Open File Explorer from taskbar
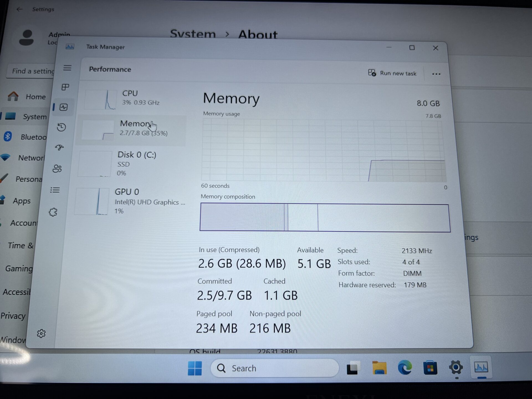 (379, 368)
